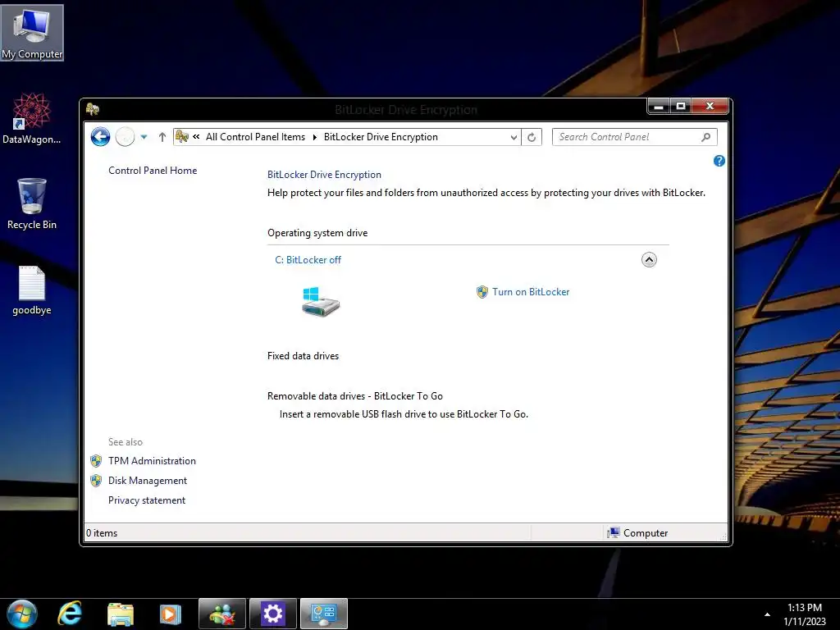Image resolution: width=840 pixels, height=630 pixels.
Task: Click the taskbar clock showing 1:13 PM
Action: coord(804,614)
